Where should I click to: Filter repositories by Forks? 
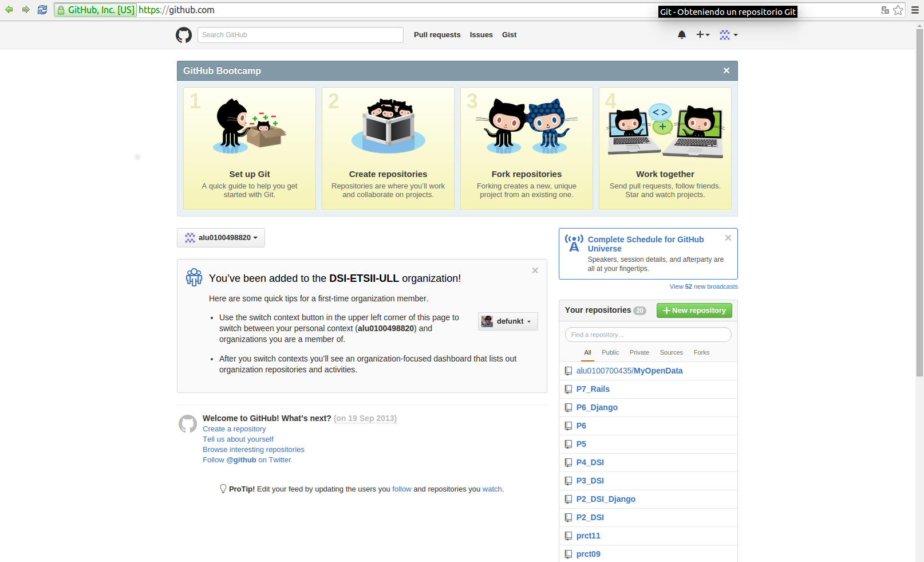pos(701,352)
